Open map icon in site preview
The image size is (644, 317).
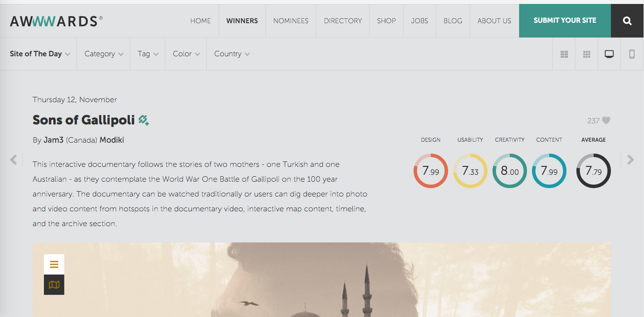pos(54,284)
